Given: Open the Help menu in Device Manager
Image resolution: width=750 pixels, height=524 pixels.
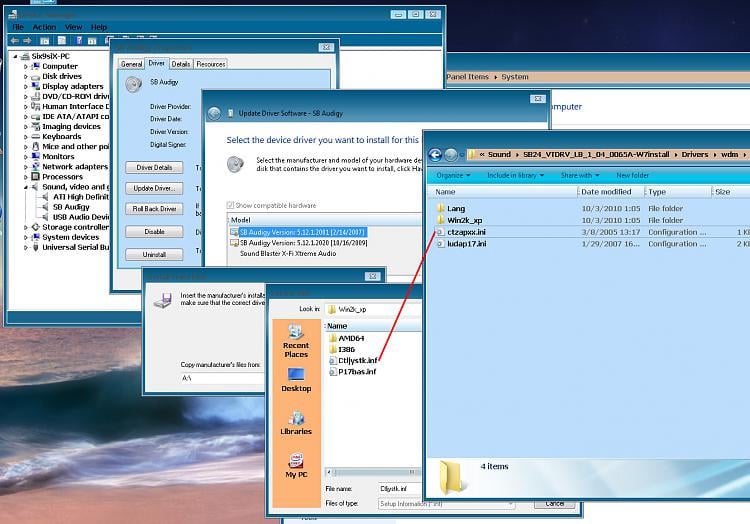Looking at the screenshot, I should click(99, 27).
